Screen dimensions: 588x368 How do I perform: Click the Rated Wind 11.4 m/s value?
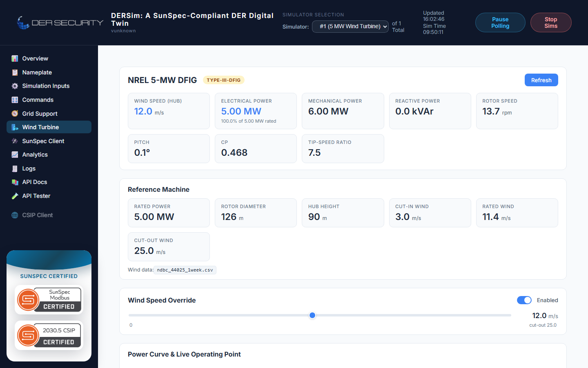(496, 217)
